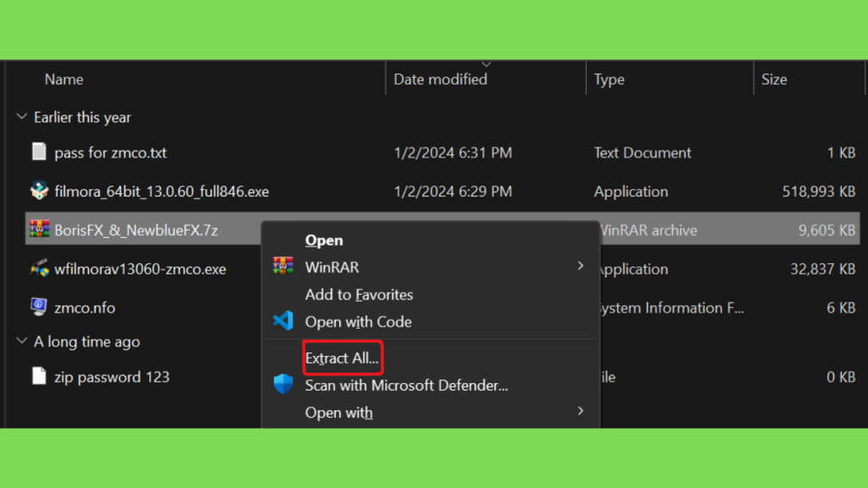The height and width of the screenshot is (488, 868).
Task: Click the Application type of filmora_64bit row
Action: (x=631, y=191)
